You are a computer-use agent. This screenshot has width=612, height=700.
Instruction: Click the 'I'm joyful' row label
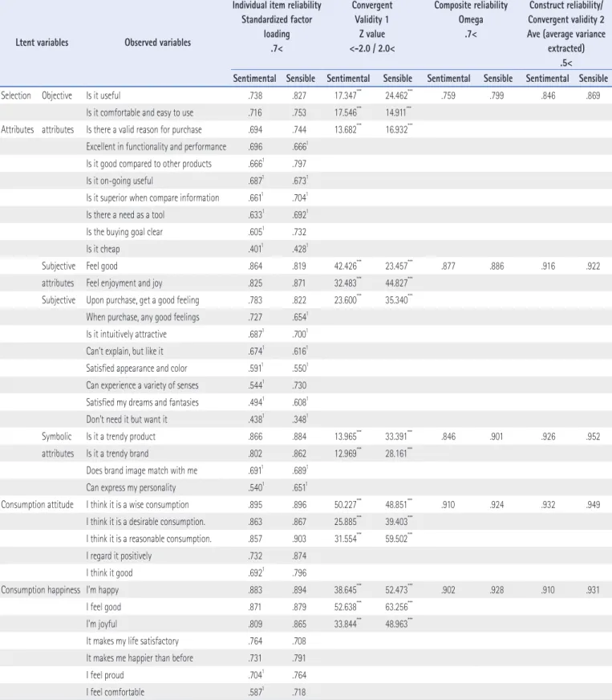101,624
